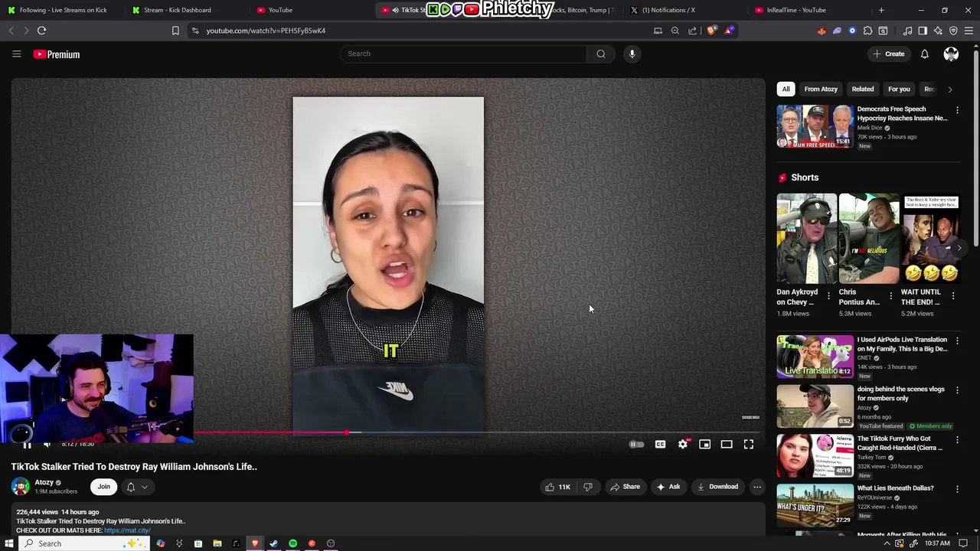Open the browser main menu

(969, 31)
